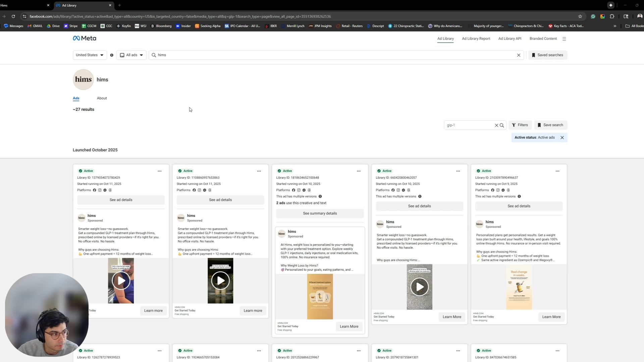Click the info icon beside United States
The height and width of the screenshot is (362, 644).
click(x=112, y=55)
